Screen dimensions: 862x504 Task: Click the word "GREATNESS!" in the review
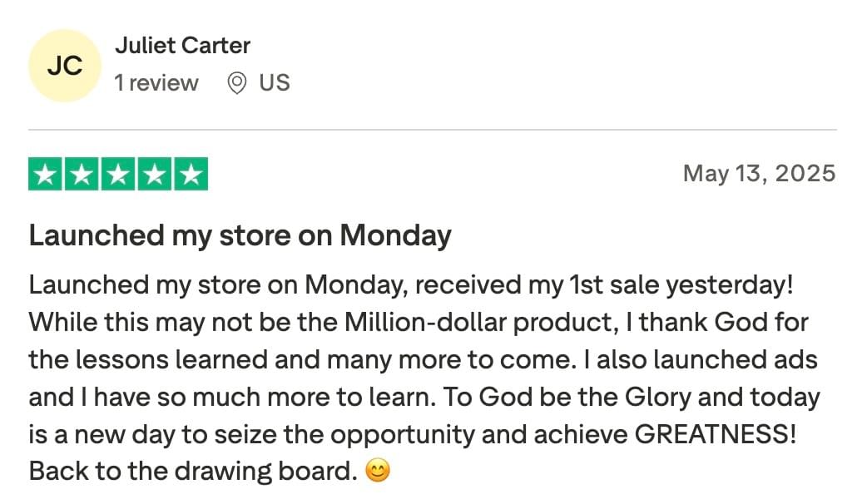716,434
